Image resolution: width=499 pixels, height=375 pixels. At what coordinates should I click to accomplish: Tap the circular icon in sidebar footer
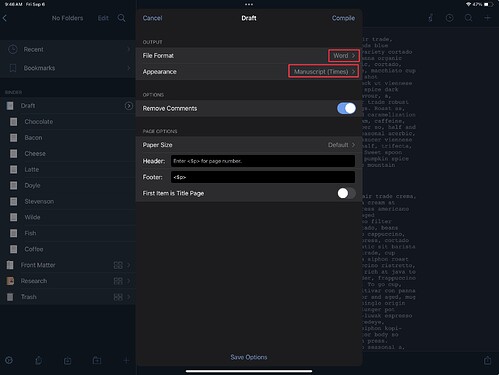9,360
